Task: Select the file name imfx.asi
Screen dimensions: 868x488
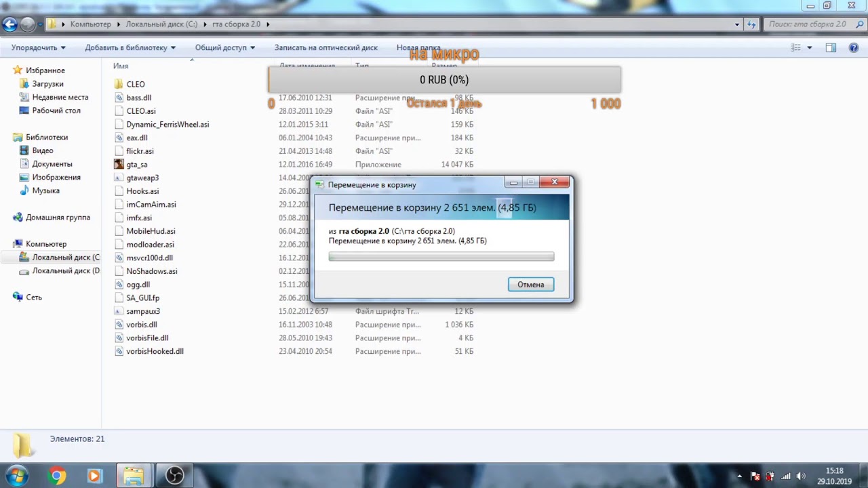Action: click(x=139, y=218)
